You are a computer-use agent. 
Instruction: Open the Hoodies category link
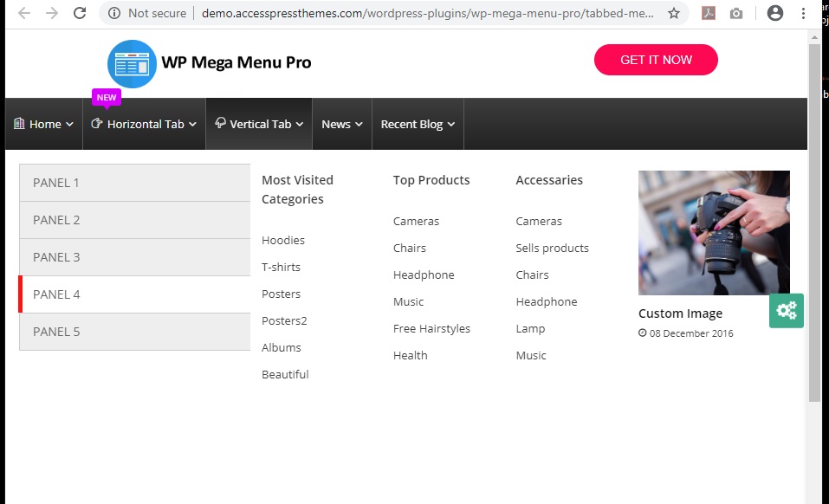pos(283,241)
